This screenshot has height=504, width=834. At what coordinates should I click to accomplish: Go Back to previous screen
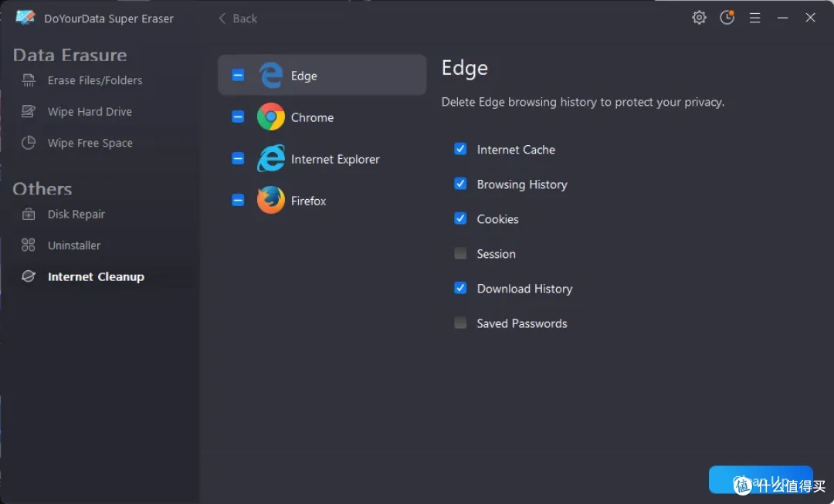coord(238,19)
